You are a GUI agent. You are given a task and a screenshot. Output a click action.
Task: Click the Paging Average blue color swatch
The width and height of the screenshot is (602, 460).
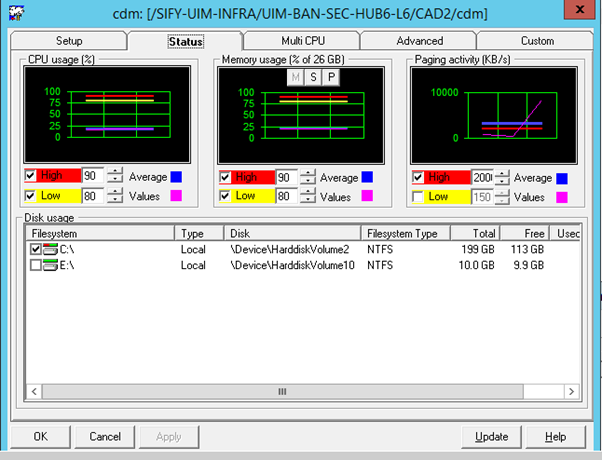[562, 179]
